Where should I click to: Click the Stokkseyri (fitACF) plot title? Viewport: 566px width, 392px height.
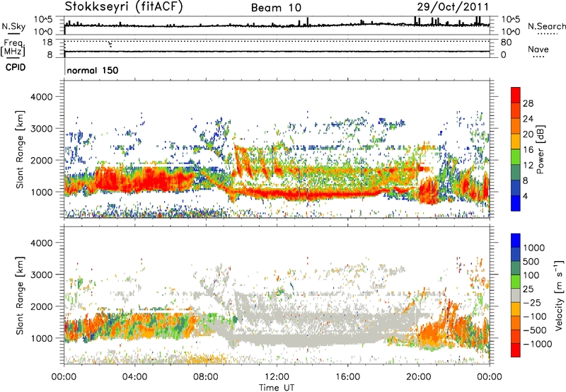[124, 7]
